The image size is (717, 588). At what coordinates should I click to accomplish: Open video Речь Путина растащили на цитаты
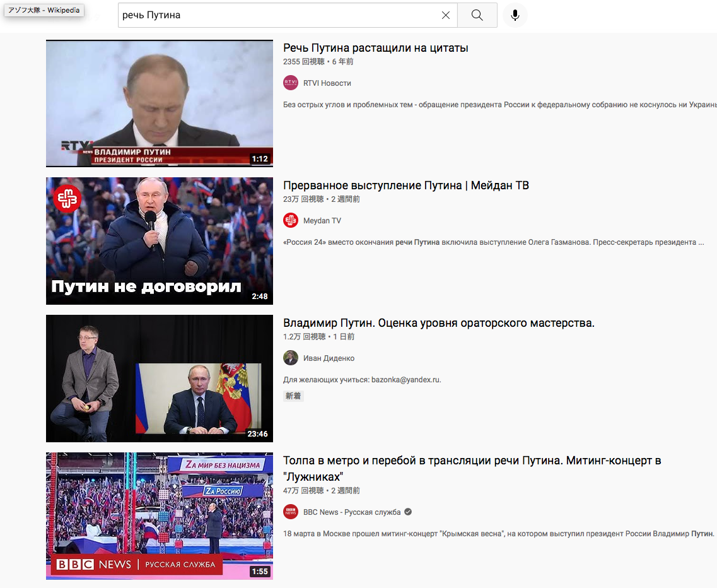[375, 48]
